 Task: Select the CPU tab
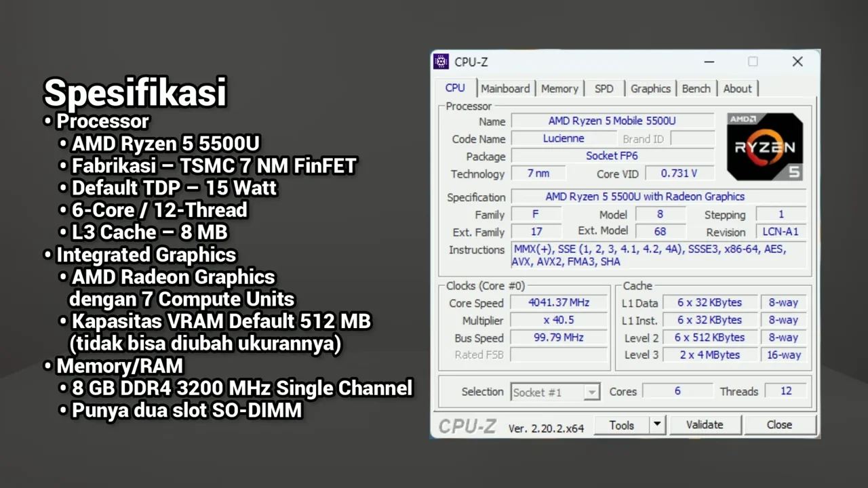click(x=455, y=88)
